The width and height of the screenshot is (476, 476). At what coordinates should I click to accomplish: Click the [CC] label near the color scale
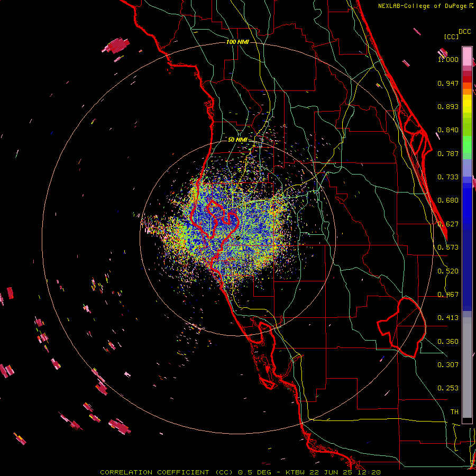pos(451,36)
